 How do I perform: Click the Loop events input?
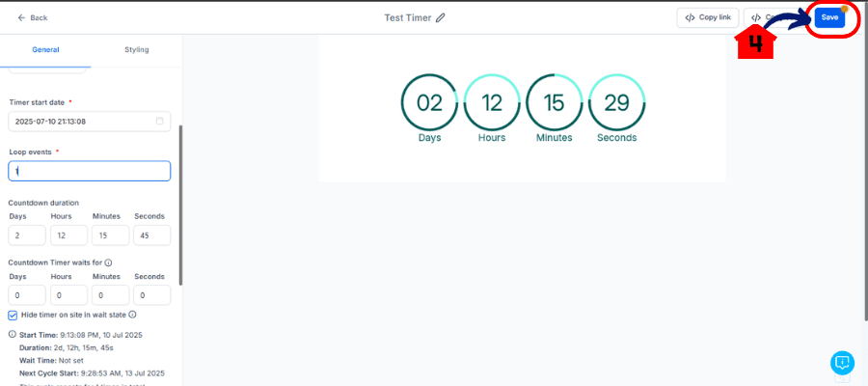point(89,171)
